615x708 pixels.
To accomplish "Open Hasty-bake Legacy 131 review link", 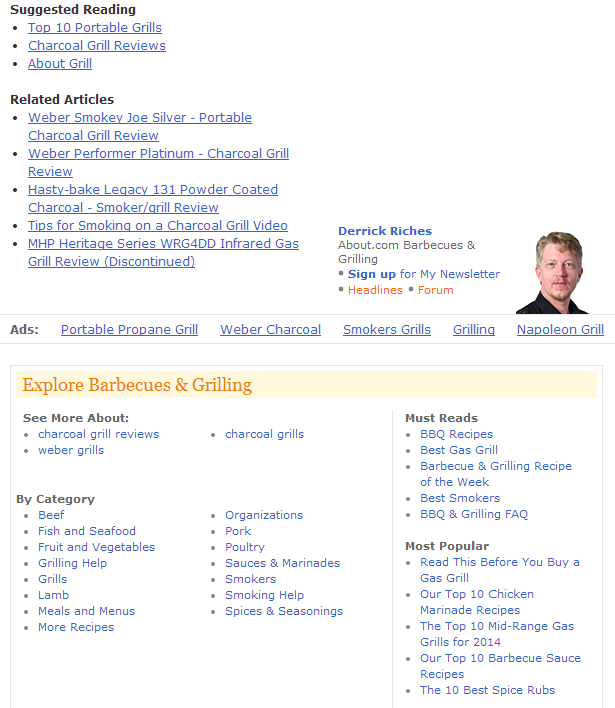I will point(152,190).
